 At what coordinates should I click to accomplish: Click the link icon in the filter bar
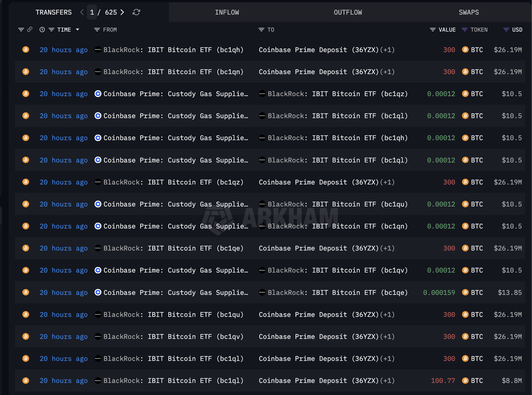point(30,29)
